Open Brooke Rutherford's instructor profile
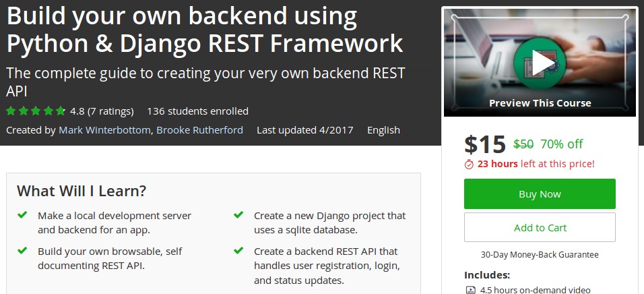The image size is (644, 294). tap(199, 130)
